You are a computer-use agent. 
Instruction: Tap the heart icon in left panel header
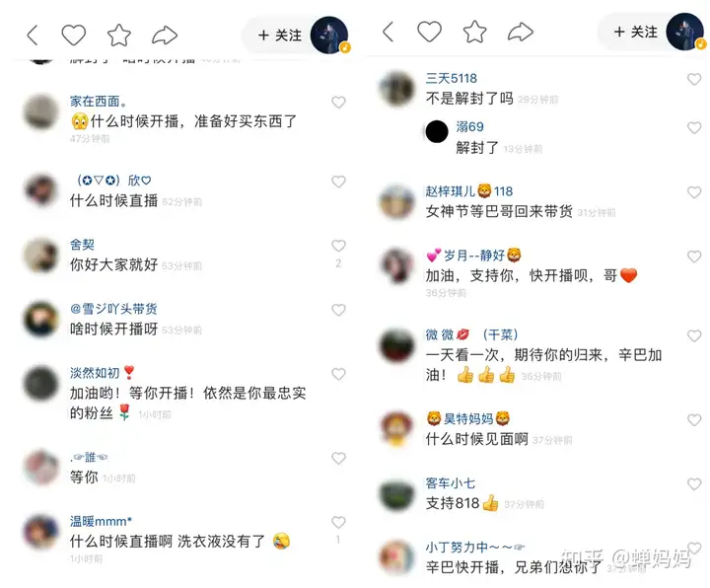[x=73, y=36]
